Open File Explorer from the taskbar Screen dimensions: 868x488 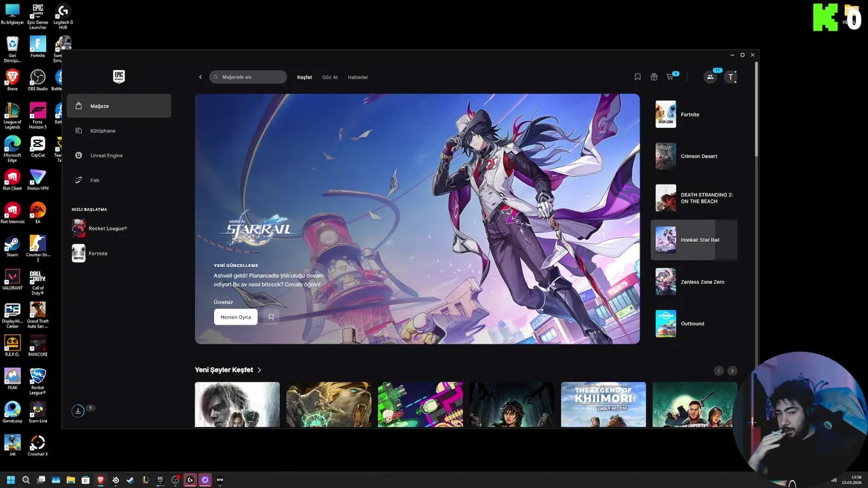(x=71, y=480)
